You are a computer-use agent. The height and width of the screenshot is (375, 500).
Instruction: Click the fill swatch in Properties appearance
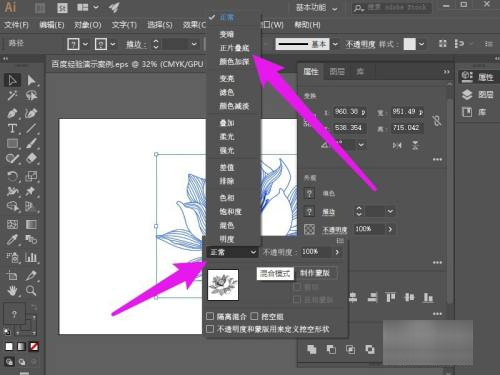point(309,193)
